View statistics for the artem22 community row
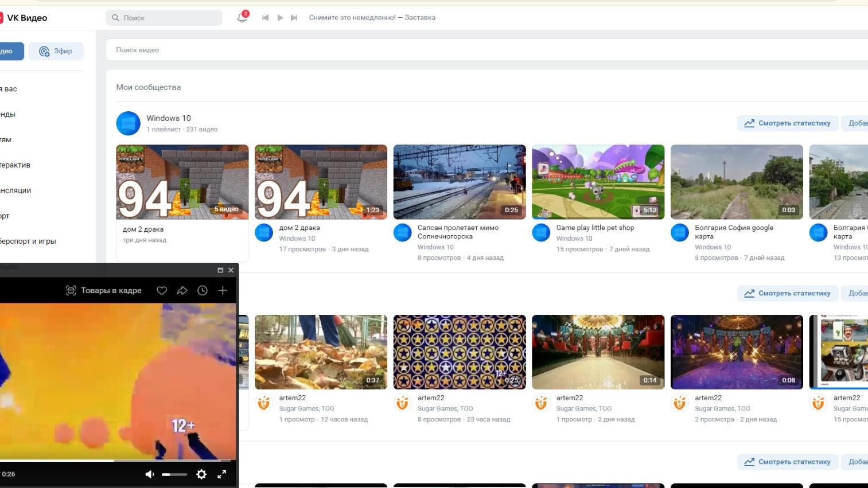Viewport: 868px width, 488px height. [787, 293]
